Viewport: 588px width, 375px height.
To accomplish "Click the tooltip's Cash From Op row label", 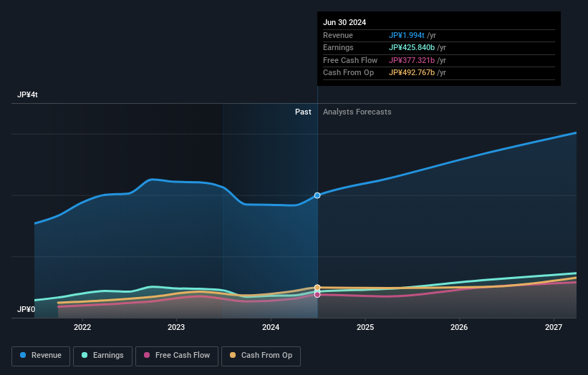I will (348, 73).
